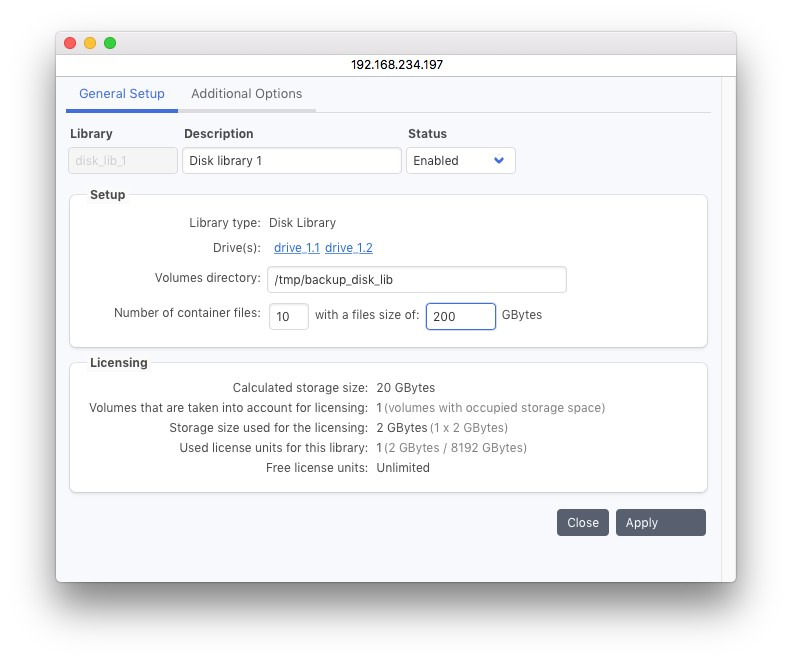Expand the Status dropdown showing Enabled
The image size is (792, 662).
point(460,161)
